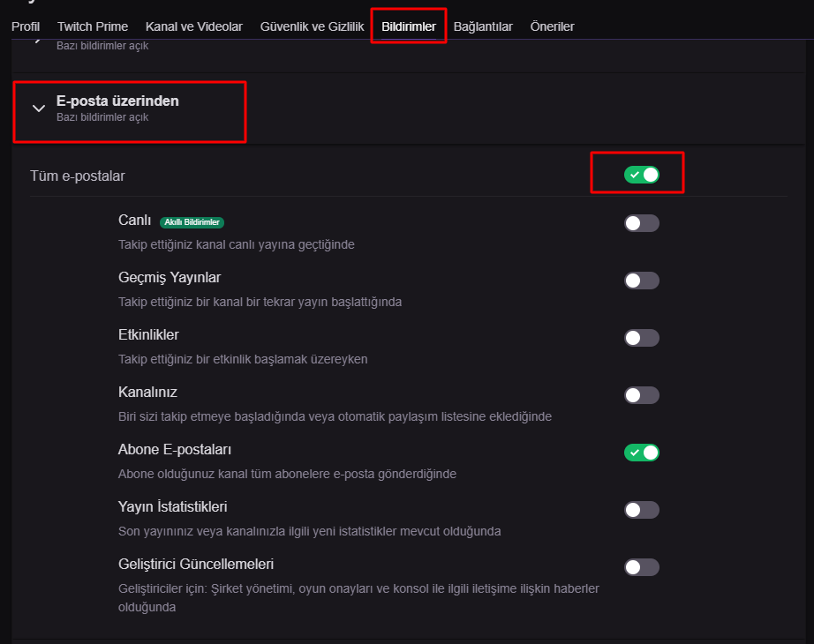Screen dimensions: 814x644
Task: Open the Profil tab
Action: pyautogui.click(x=26, y=26)
